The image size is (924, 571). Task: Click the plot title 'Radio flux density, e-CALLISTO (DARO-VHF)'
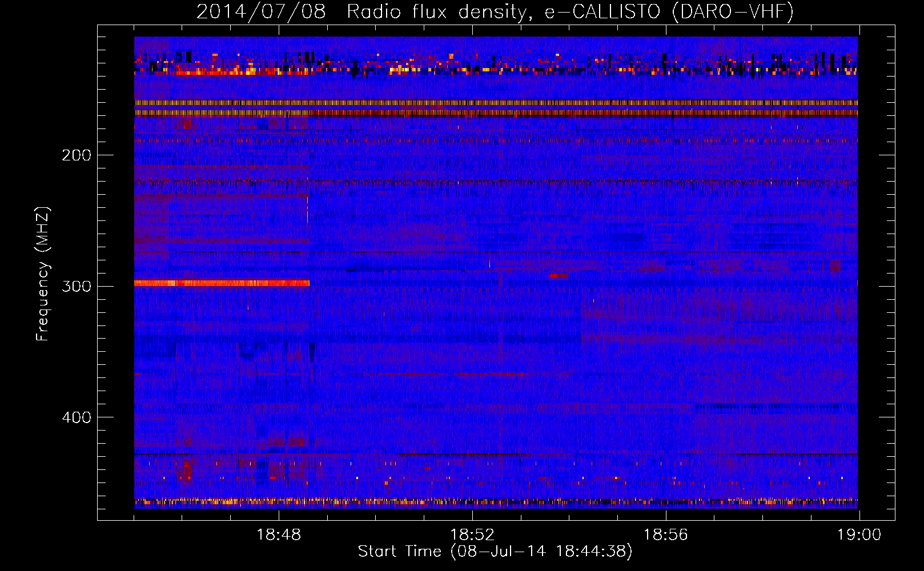pos(570,12)
